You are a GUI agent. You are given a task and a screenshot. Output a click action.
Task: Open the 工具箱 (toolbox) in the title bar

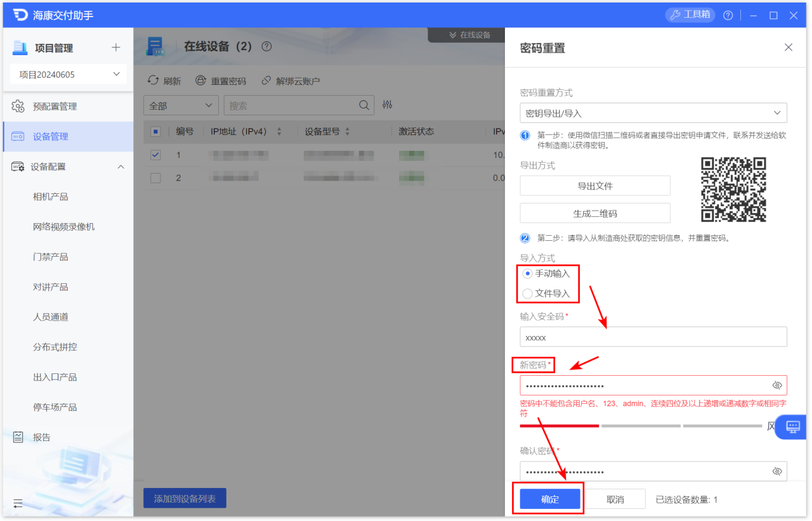tap(690, 15)
